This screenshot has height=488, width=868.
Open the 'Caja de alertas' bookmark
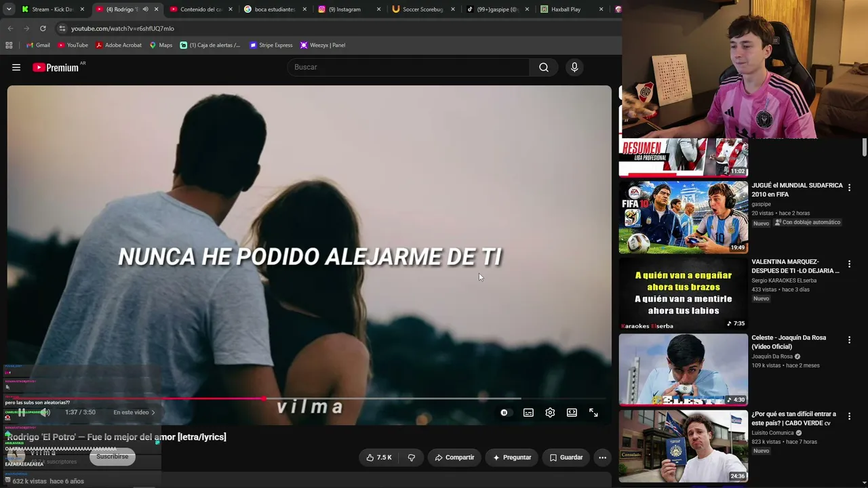click(210, 45)
